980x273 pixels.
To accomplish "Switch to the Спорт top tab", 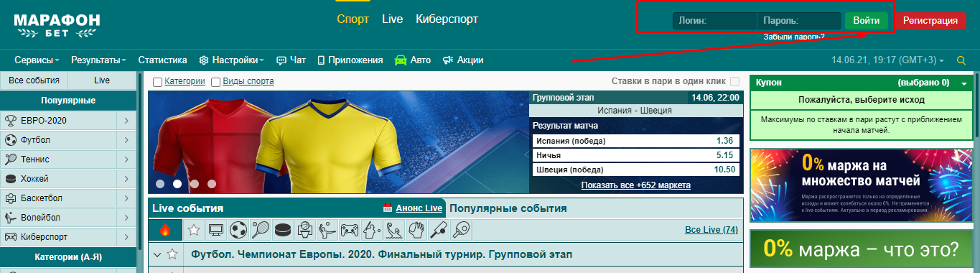I will point(353,19).
